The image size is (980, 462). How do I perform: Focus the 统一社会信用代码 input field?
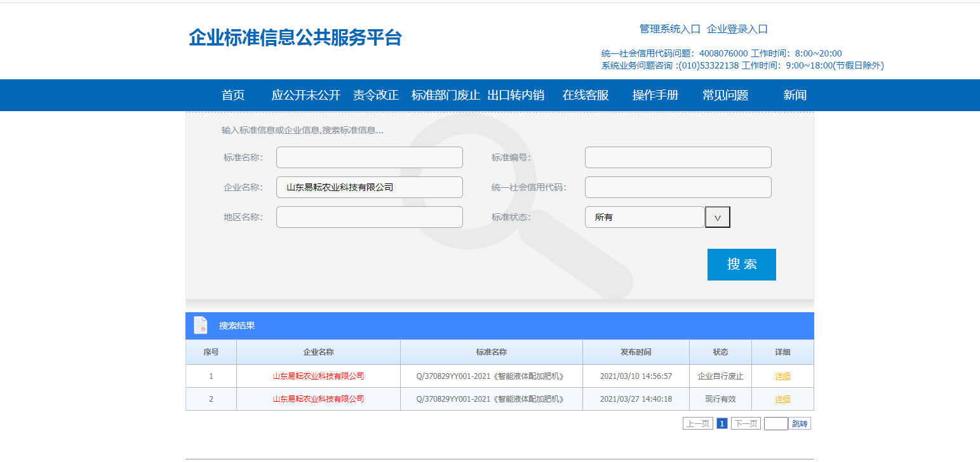tap(678, 187)
